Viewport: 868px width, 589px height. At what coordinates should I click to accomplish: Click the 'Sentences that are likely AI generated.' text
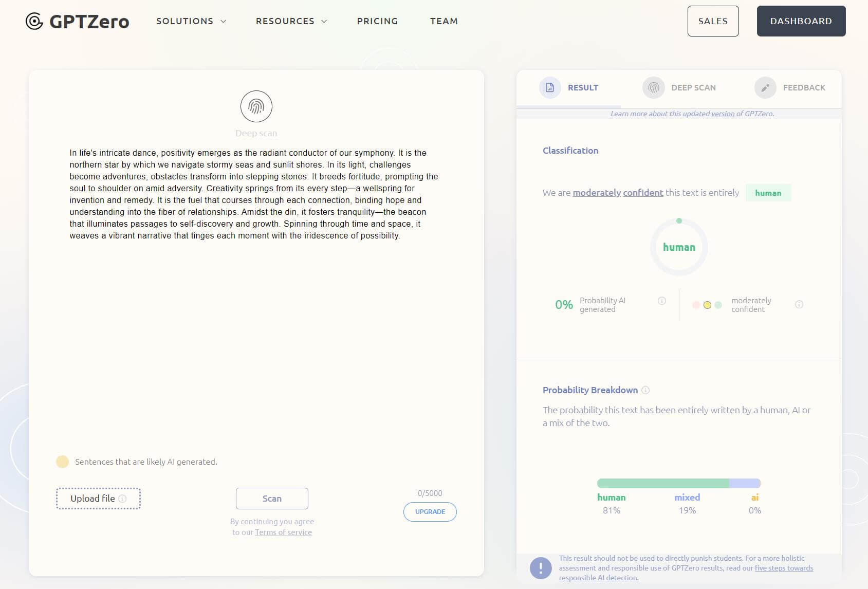click(146, 462)
